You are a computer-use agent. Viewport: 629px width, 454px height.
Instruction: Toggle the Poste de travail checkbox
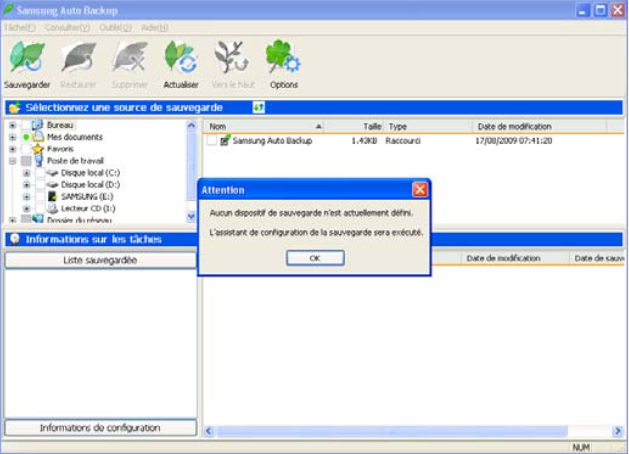point(26,161)
